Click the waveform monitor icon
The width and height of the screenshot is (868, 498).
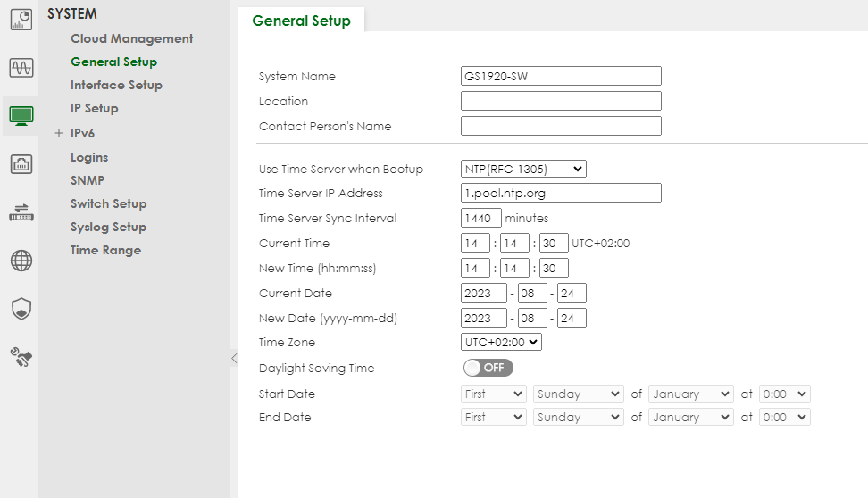point(21,68)
